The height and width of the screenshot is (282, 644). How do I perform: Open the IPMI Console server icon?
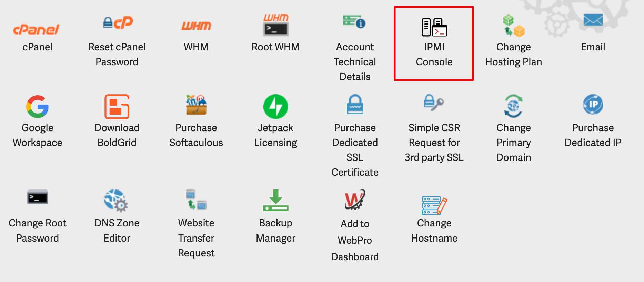pos(434,27)
